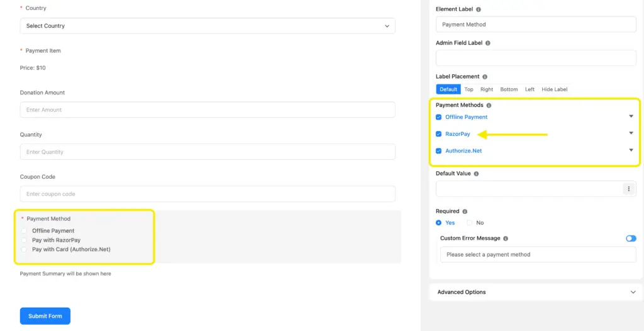Click the Payment Methods info icon
Image resolution: width=644 pixels, height=331 pixels.
tap(489, 105)
